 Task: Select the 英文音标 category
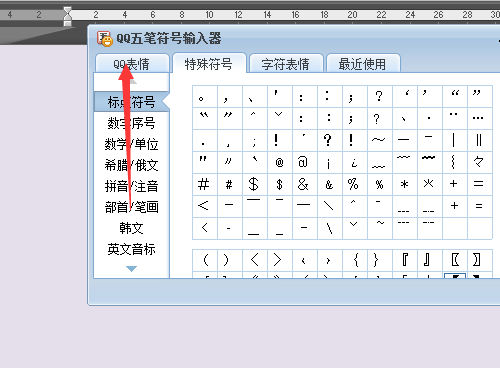point(131,249)
